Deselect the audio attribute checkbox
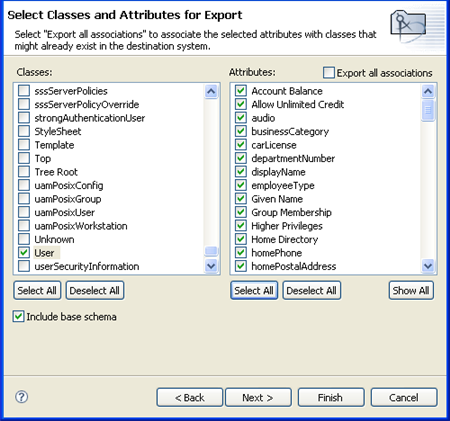Viewport: 450px width, 421px height. tap(241, 118)
